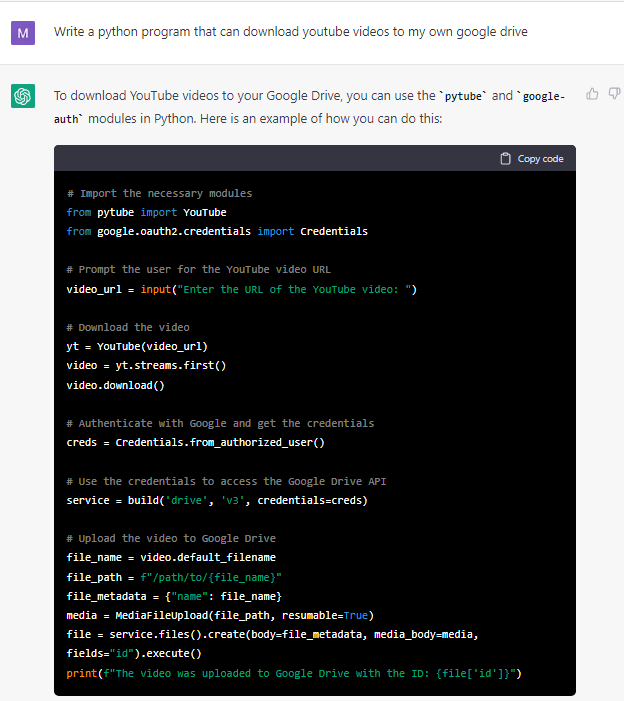
Task: Click the Copy code button
Action: click(531, 159)
